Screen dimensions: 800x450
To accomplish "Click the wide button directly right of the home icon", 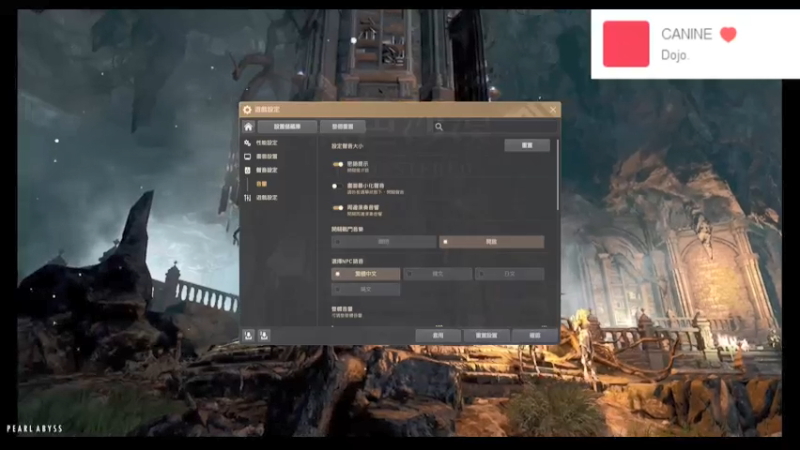I will coord(287,127).
